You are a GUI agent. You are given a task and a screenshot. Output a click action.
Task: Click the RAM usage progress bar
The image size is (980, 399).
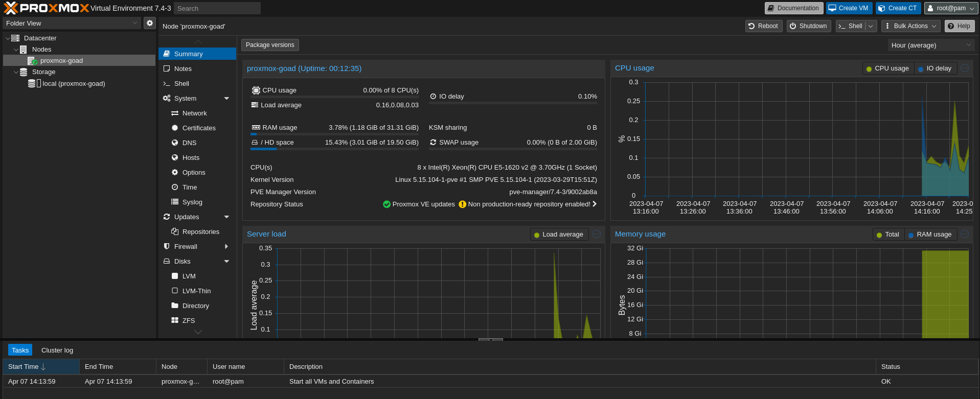tap(334, 134)
